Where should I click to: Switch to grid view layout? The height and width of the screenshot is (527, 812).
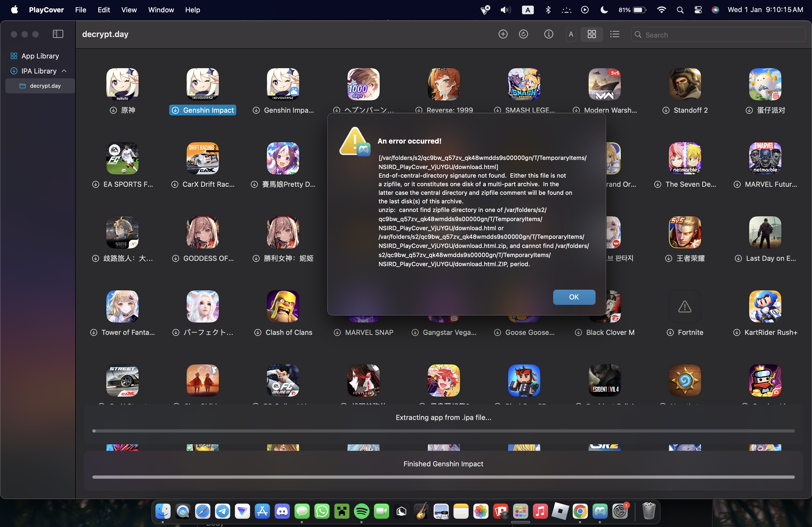pos(592,34)
